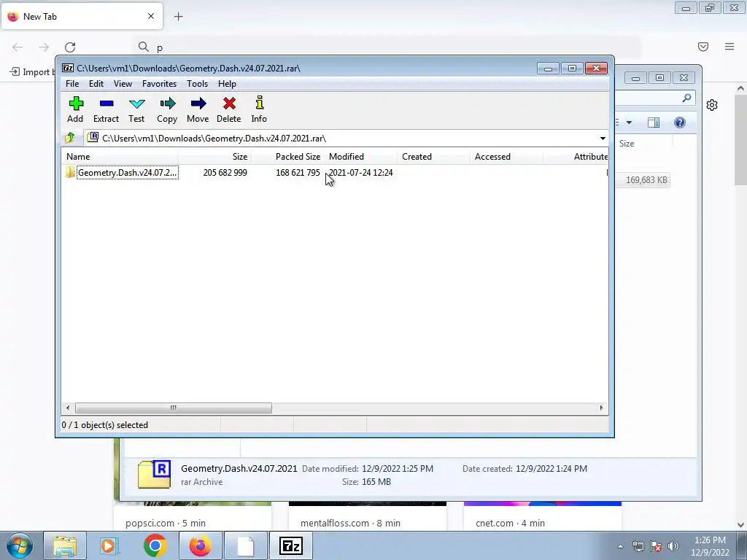Click the Windows Start orb
The height and width of the screenshot is (560, 747).
pos(20,545)
